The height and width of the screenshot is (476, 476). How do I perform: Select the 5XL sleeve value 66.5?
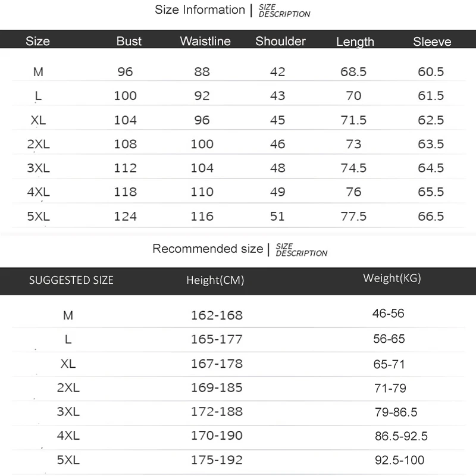pyautogui.click(x=431, y=216)
